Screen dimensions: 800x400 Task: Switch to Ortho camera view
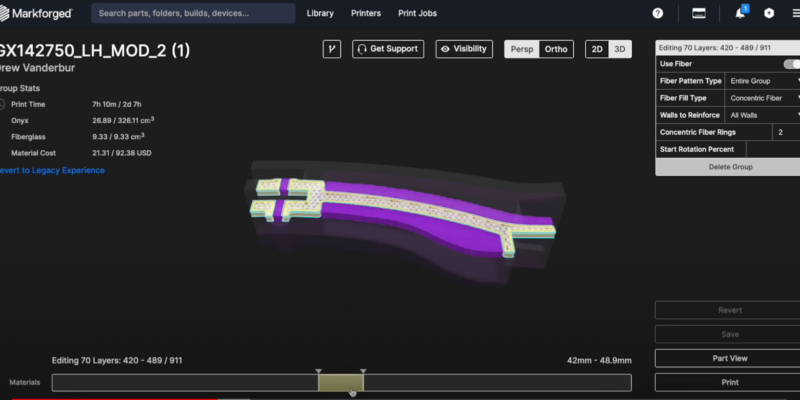pos(557,49)
